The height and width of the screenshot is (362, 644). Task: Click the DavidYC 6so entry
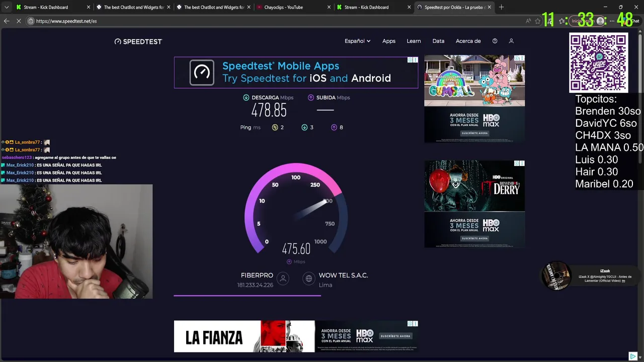click(606, 123)
